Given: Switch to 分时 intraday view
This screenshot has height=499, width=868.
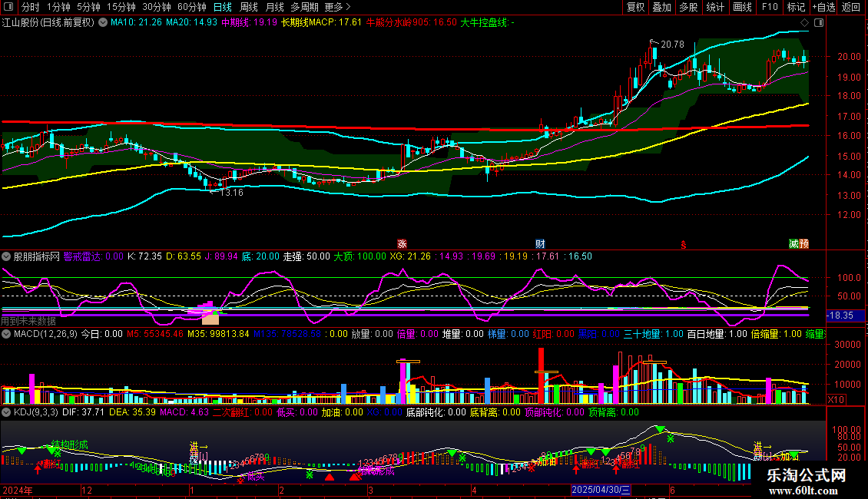Looking at the screenshot, I should (x=31, y=7).
